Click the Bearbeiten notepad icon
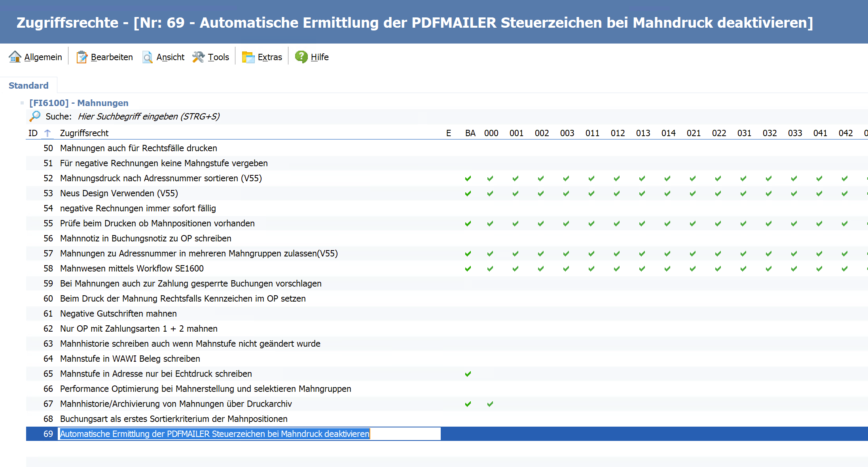Image resolution: width=868 pixels, height=467 pixels. coord(81,57)
